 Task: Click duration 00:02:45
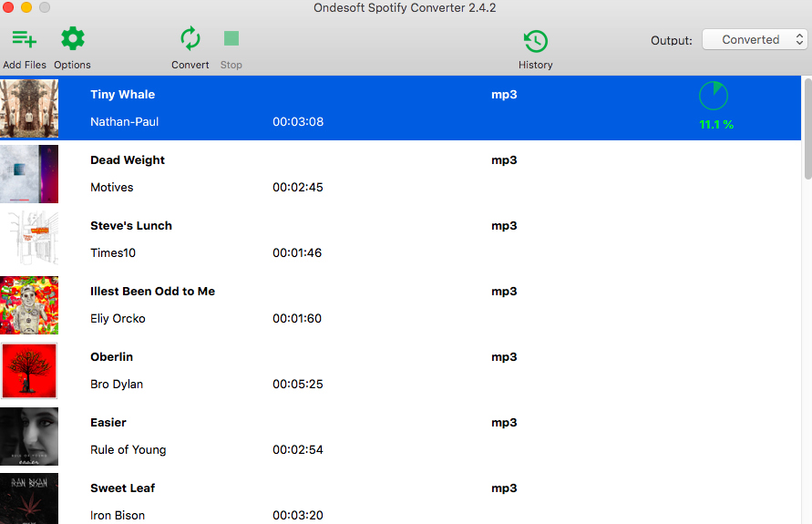(298, 188)
